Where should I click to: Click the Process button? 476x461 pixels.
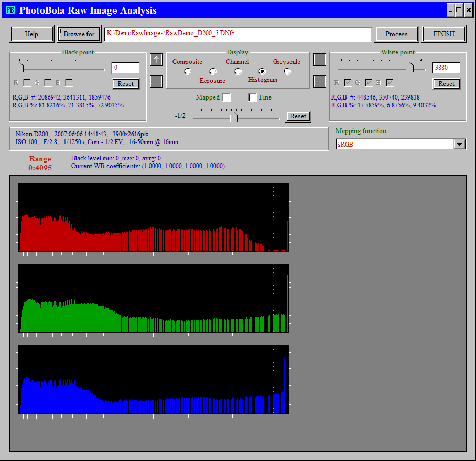396,34
